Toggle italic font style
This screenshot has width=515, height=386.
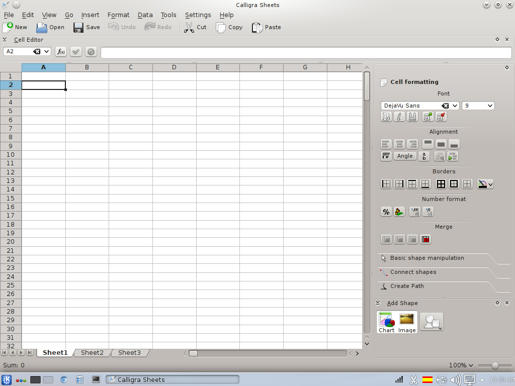399,117
